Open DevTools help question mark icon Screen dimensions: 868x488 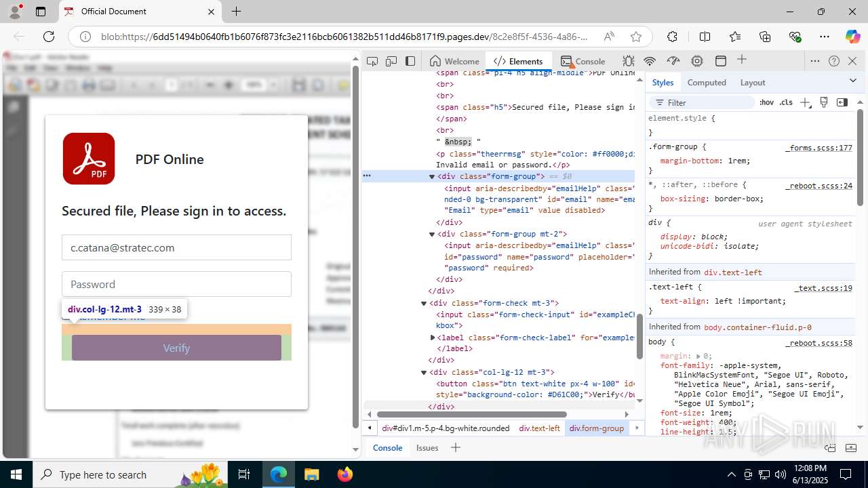834,61
